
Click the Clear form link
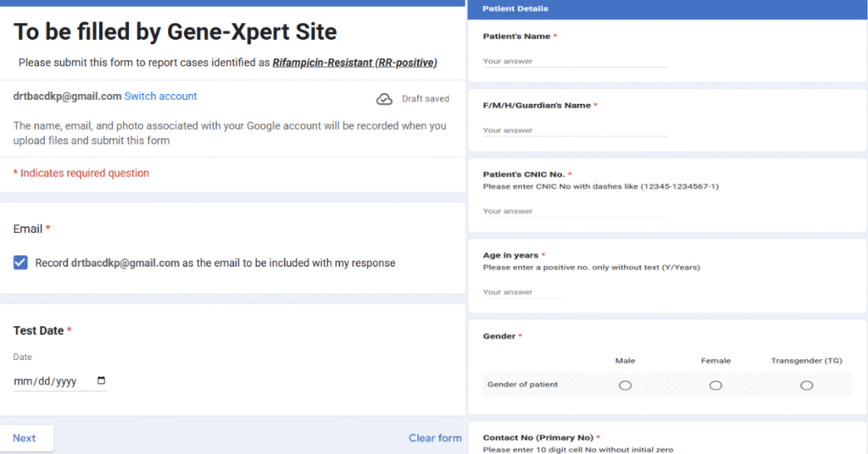point(435,438)
